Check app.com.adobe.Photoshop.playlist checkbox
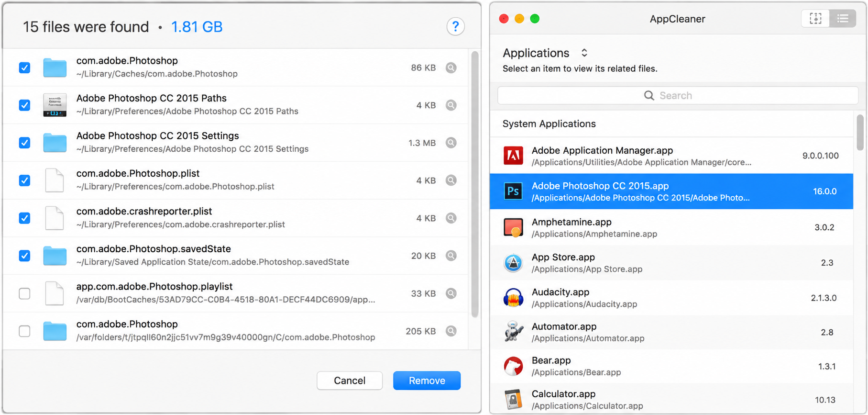Screen dimensions: 868x415 pos(24,293)
